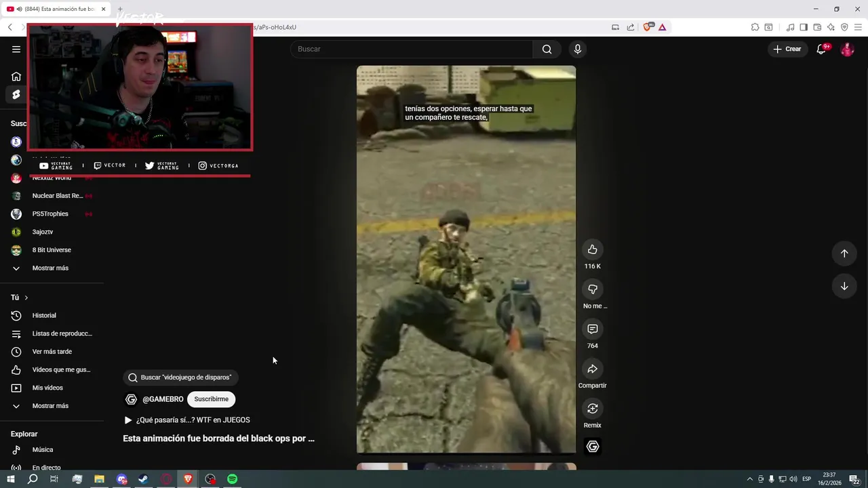Open Ver más tarde in sidebar
868x488 pixels.
pyautogui.click(x=52, y=352)
